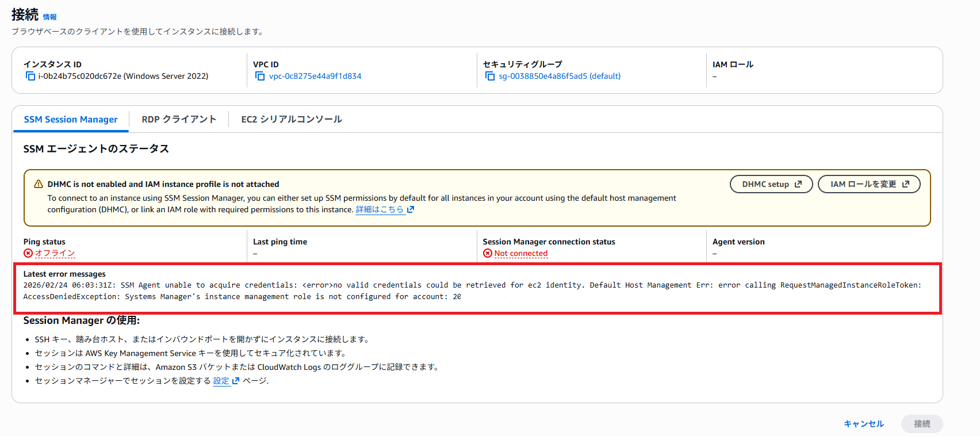980x436 pixels.
Task: Click the red Not connected status icon
Action: pos(488,253)
